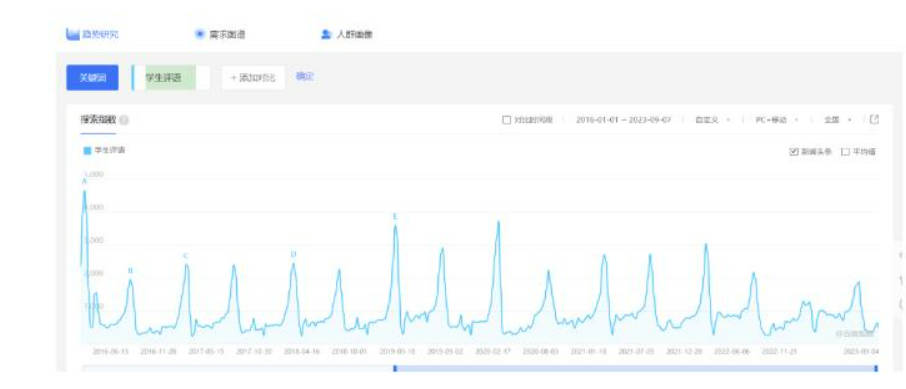Screen dimensions: 906x389
Task: Open the date range 2016-01-01 to 2023-09-07 picker
Action: [x=623, y=120]
